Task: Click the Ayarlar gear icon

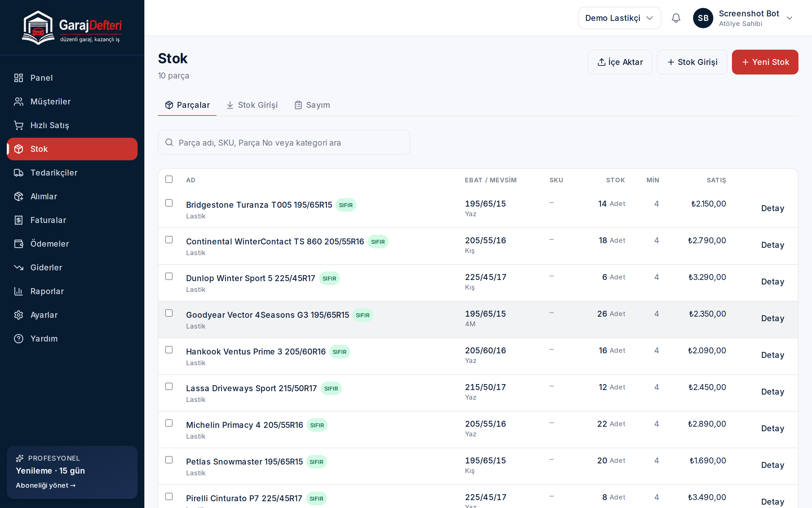Action: [x=18, y=315]
